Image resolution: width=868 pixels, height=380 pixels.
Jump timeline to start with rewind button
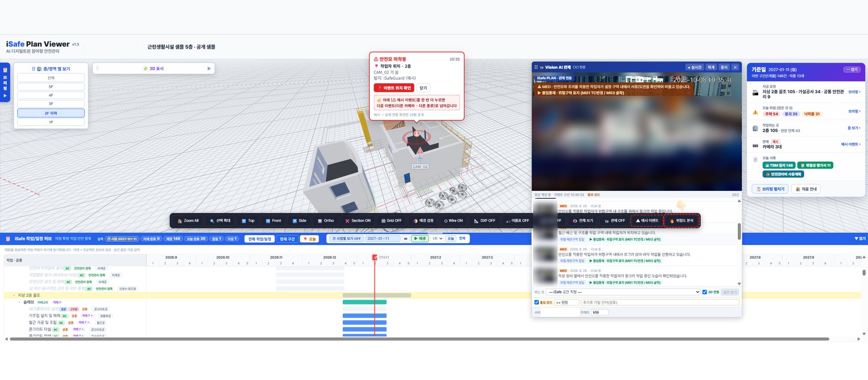[x=406, y=239]
